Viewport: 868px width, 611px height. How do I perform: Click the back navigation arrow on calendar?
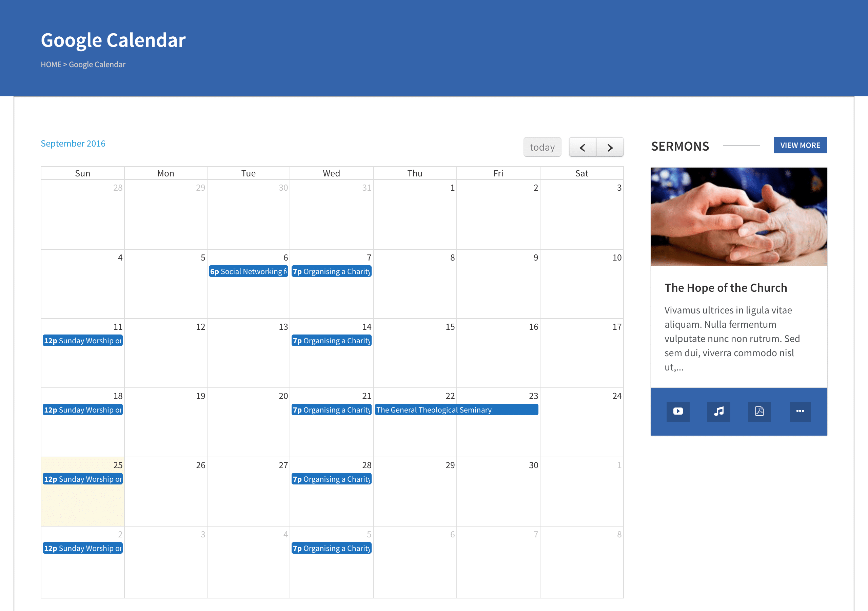(581, 147)
